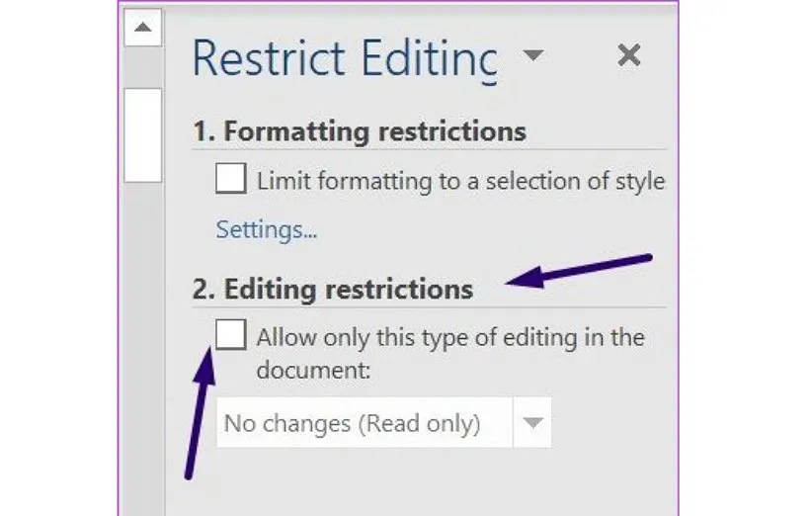Click the editing type dropdown arrow
The image size is (812, 516).
533,424
